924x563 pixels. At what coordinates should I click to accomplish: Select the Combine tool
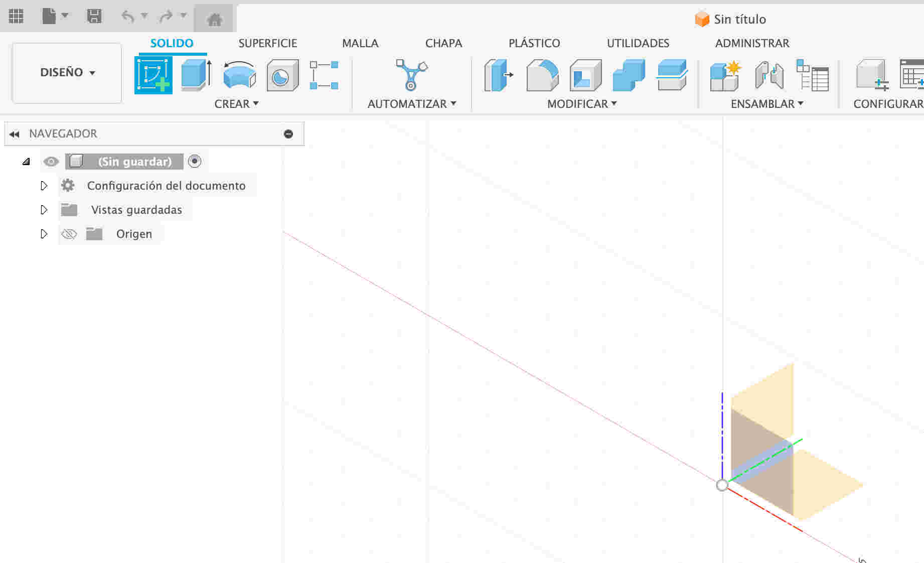629,75
